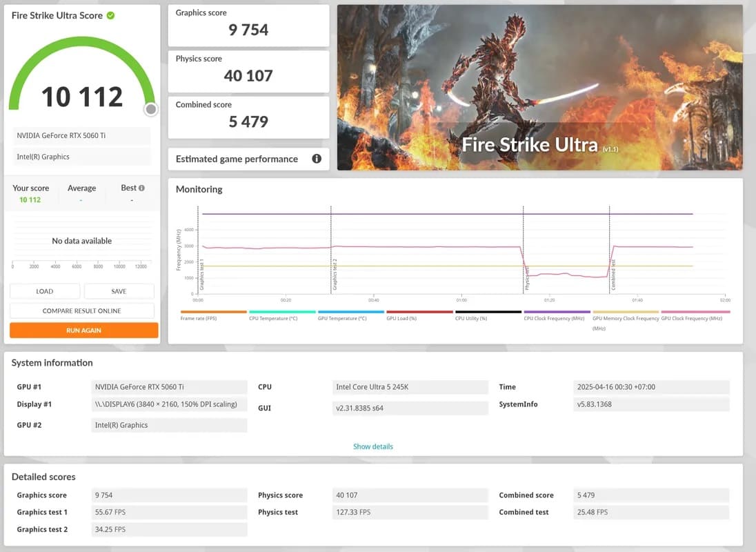
Task: Toggle the Frame rate (FPS) legend entry
Action: (x=199, y=313)
